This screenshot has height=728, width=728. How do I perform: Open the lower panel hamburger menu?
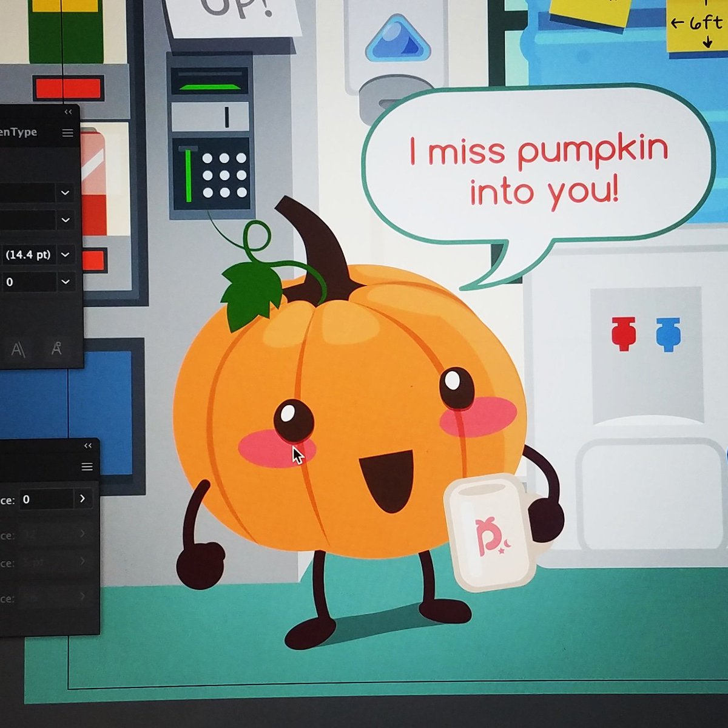point(87,467)
